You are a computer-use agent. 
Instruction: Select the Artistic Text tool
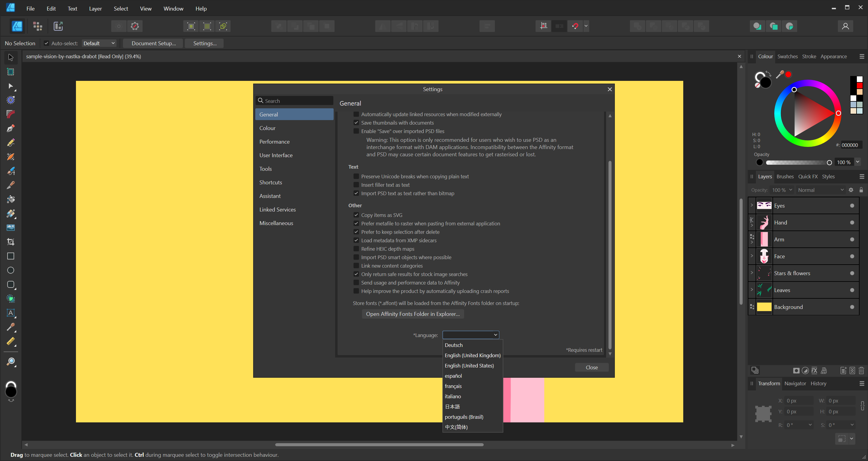tap(11, 313)
